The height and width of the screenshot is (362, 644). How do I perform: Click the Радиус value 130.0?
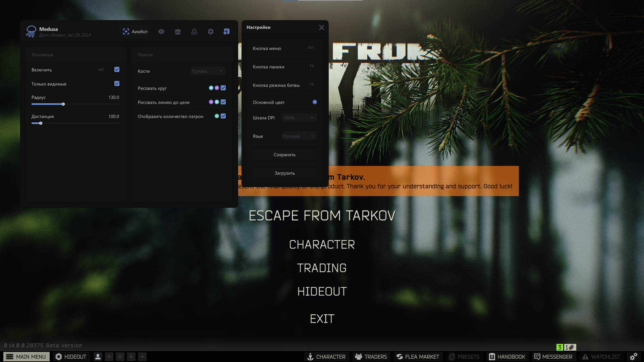pyautogui.click(x=114, y=97)
